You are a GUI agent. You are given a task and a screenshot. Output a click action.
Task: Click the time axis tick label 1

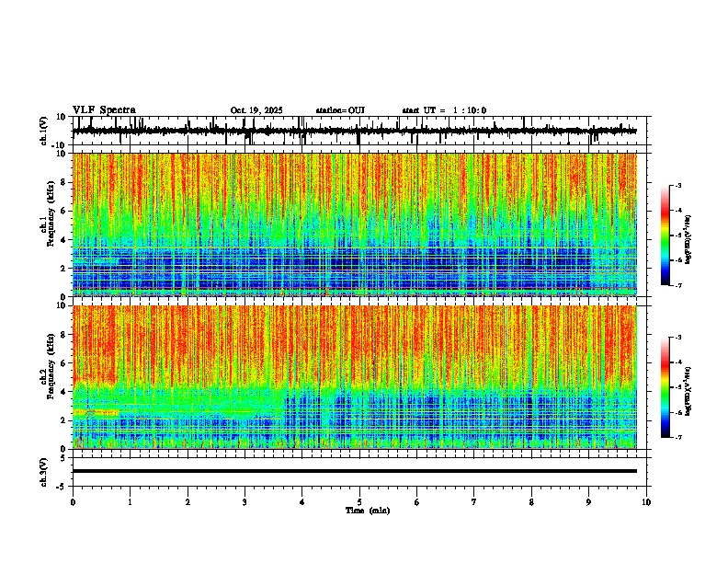130,502
